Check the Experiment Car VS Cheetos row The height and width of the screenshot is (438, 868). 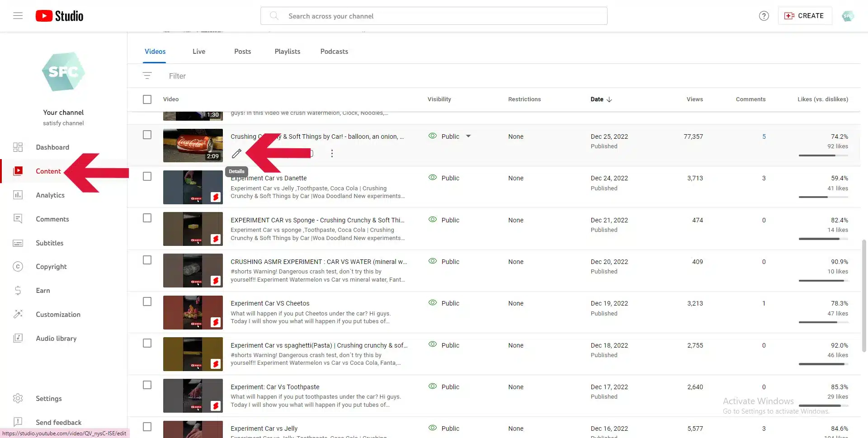pyautogui.click(x=147, y=302)
